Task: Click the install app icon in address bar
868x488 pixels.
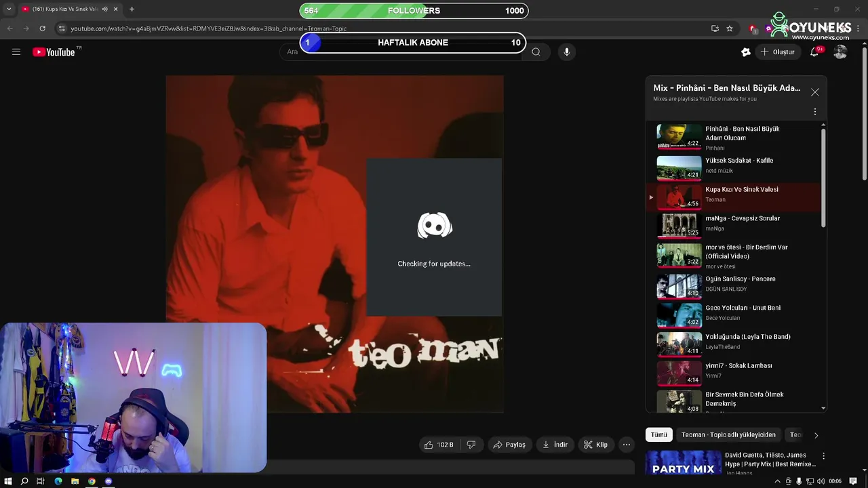Action: pos(715,28)
